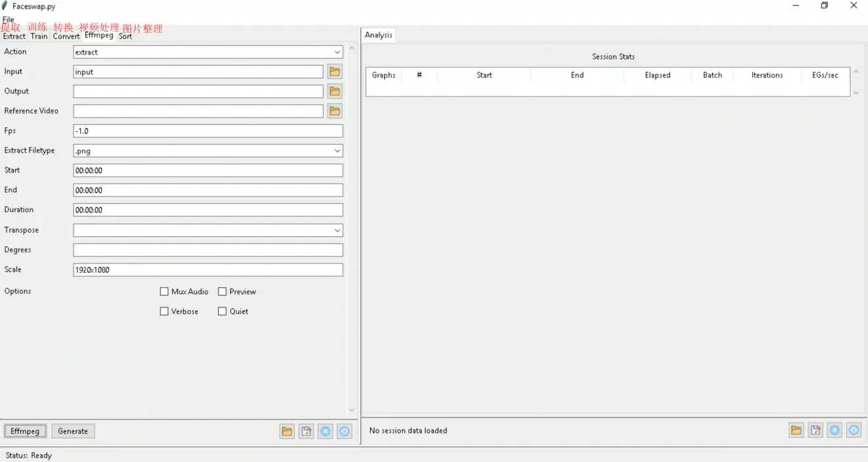This screenshot has width=868, height=462.
Task: Click the Generate button
Action: 73,431
